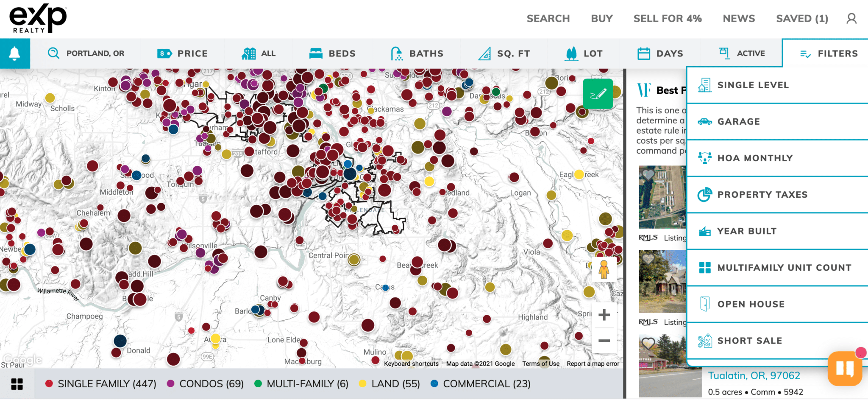Click the notification bell icon
The width and height of the screenshot is (868, 403).
[x=15, y=54]
